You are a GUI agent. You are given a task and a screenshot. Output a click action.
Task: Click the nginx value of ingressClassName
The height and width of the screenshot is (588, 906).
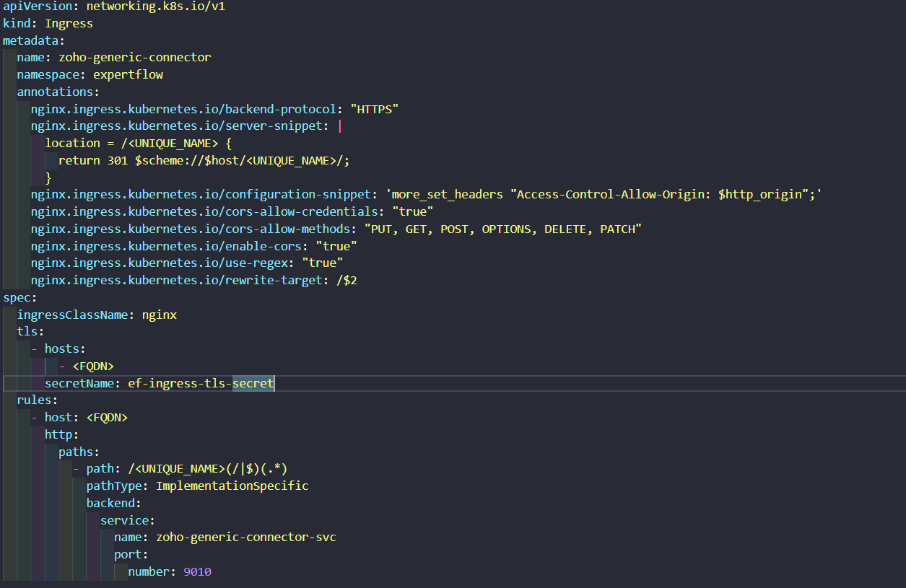pyautogui.click(x=159, y=315)
